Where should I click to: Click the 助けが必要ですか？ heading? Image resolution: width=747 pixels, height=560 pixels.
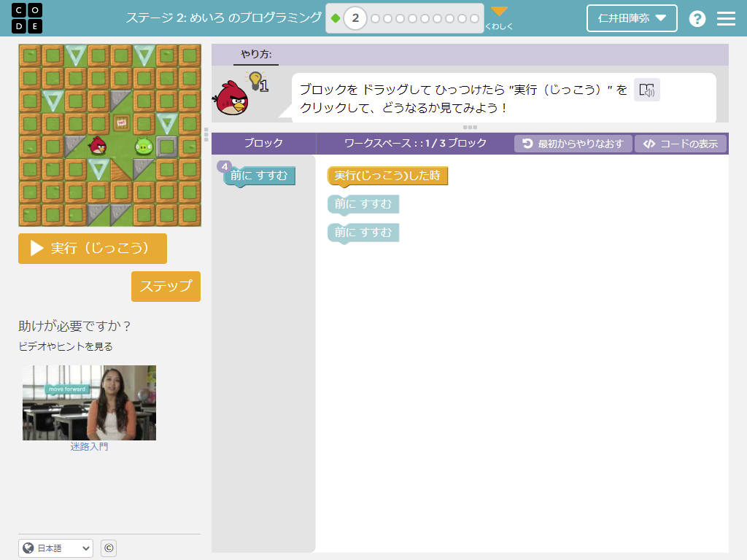(74, 326)
